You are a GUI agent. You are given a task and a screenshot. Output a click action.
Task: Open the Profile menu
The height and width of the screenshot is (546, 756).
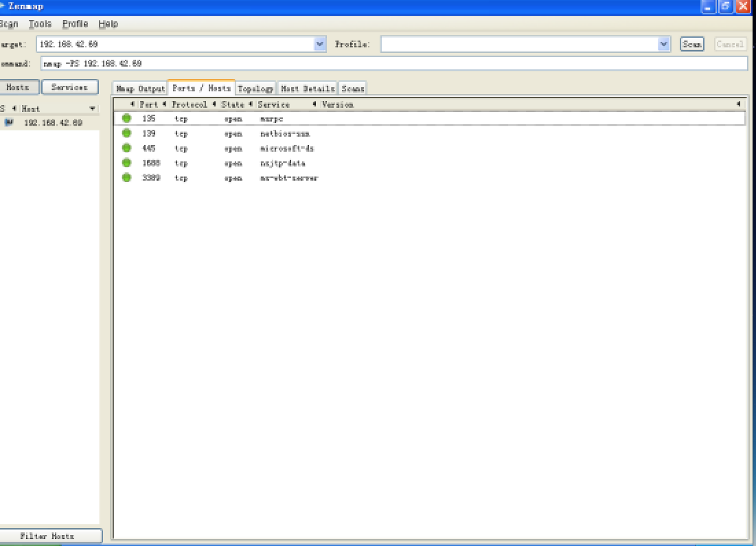pyautogui.click(x=76, y=23)
